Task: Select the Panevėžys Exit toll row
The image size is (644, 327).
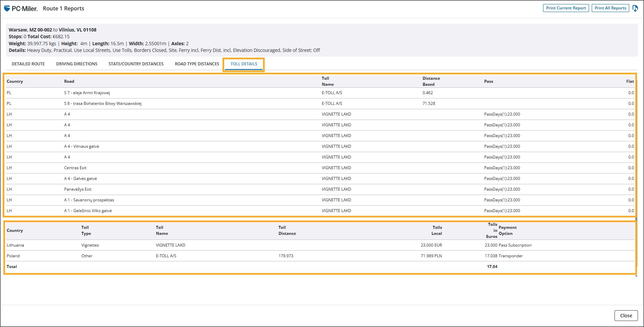Action: click(x=78, y=189)
